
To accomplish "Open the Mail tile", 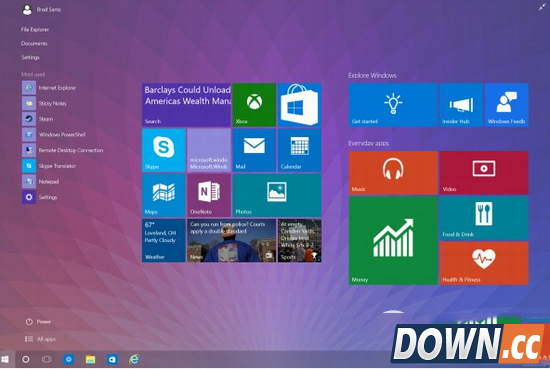I will (x=254, y=150).
